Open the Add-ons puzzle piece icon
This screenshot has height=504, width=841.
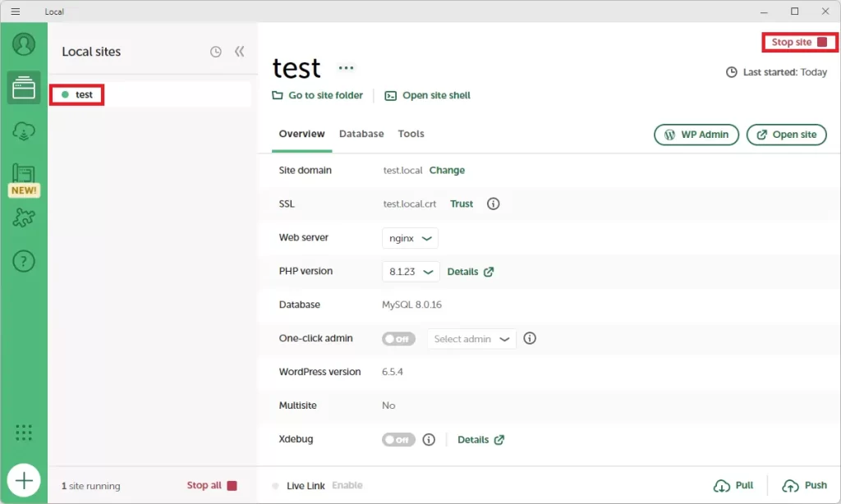point(24,218)
